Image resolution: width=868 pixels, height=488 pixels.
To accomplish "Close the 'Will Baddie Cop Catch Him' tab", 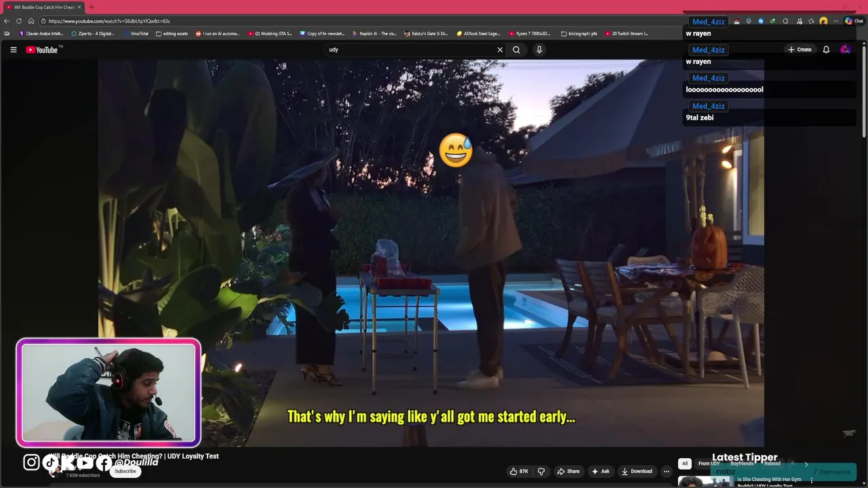I will coord(79,7).
